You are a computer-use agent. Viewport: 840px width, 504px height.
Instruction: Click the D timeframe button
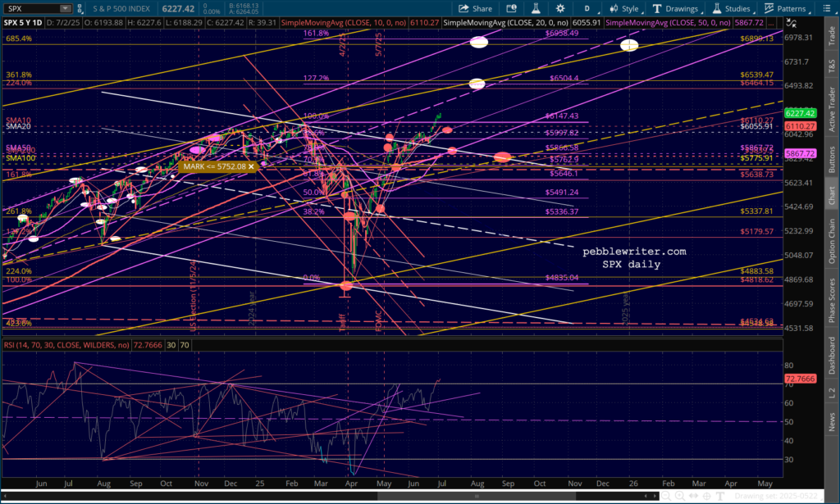click(587, 8)
